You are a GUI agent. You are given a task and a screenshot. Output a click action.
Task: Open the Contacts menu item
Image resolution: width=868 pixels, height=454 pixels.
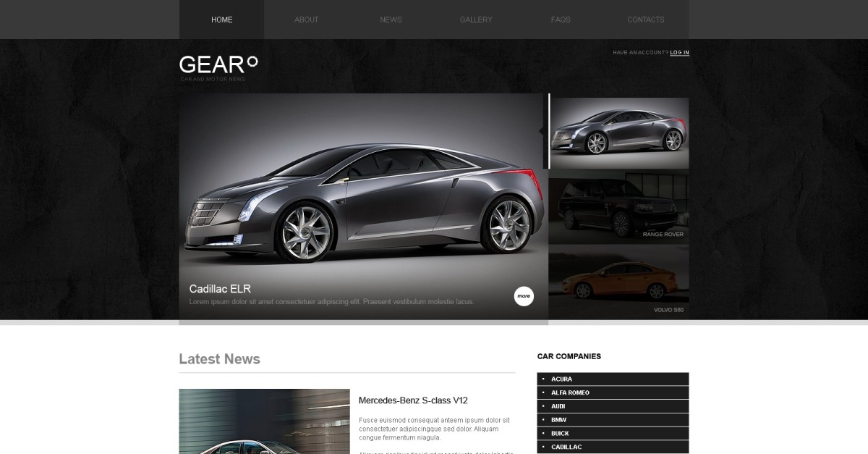pyautogui.click(x=646, y=20)
